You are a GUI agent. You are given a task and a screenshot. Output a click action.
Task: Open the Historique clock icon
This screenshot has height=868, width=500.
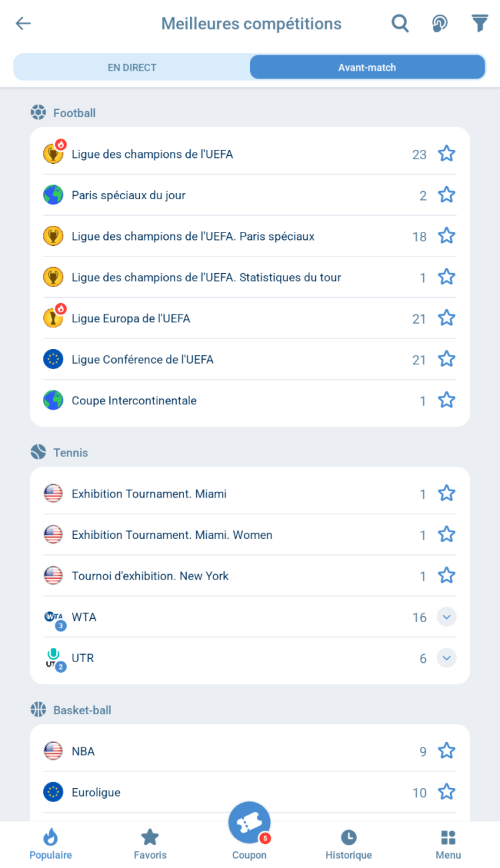[349, 837]
